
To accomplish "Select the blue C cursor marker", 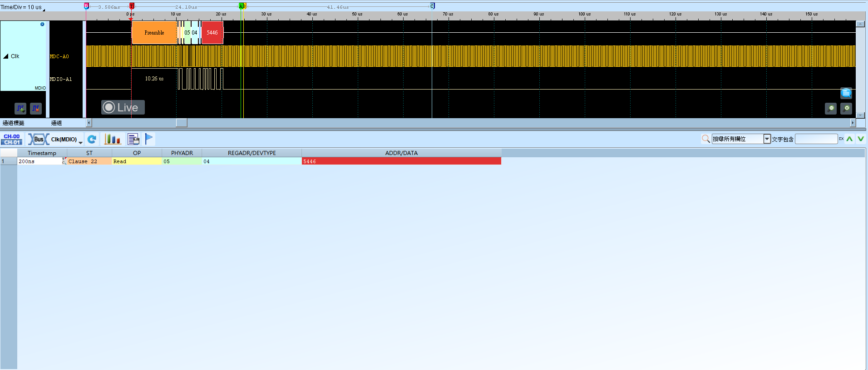I will pyautogui.click(x=432, y=6).
